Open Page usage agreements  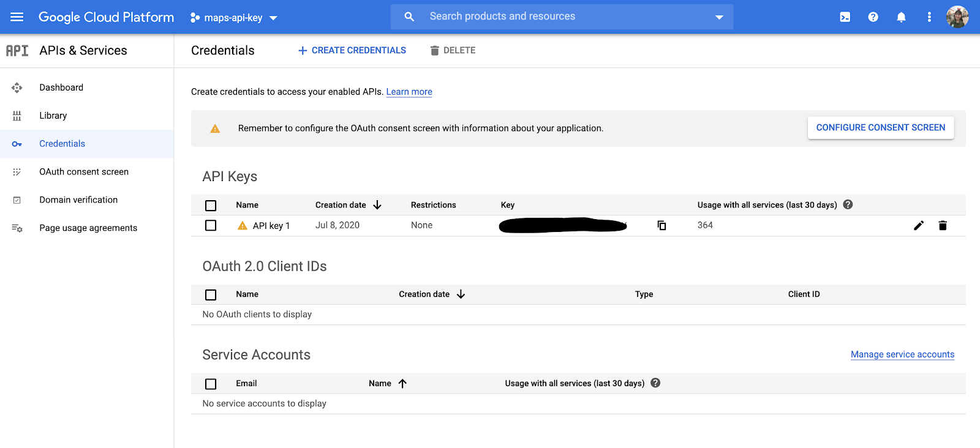click(x=88, y=228)
